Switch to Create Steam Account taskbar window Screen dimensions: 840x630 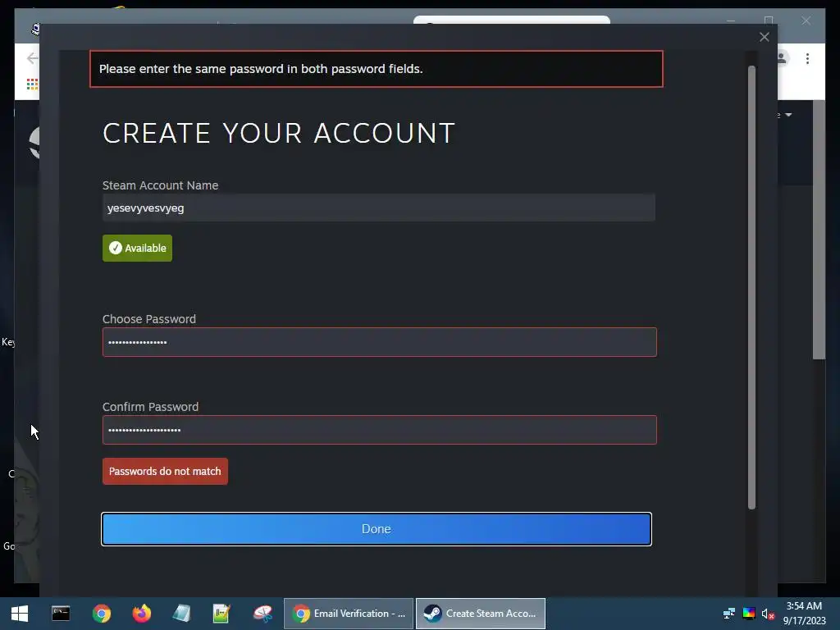(481, 614)
